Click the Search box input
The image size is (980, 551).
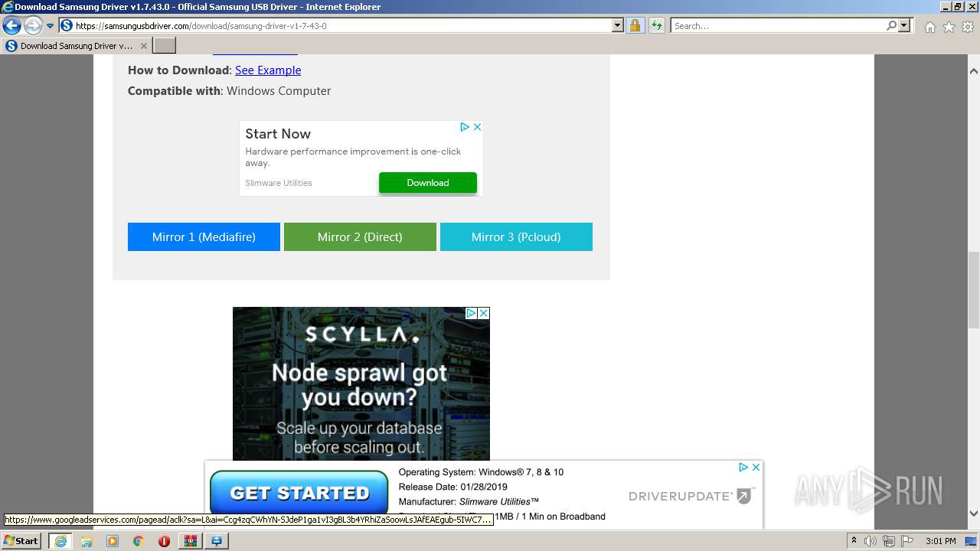pos(778,26)
